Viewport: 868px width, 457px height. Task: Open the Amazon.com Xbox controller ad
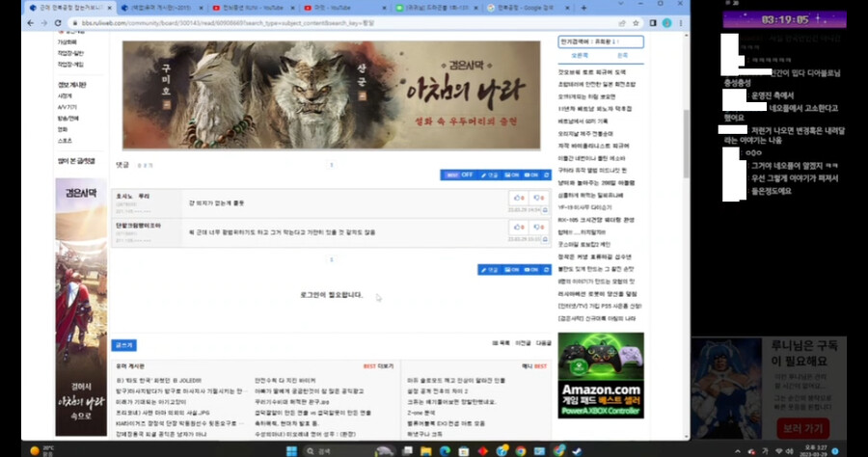point(601,375)
